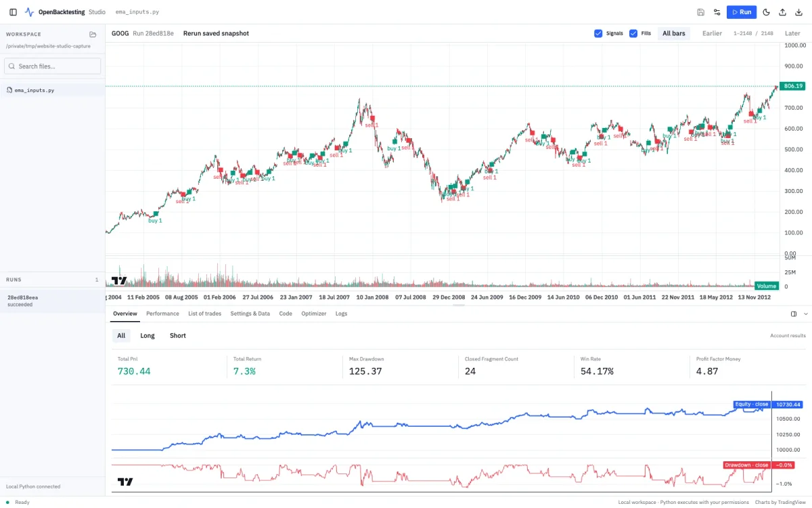
Task: Select the Long trades filter
Action: pos(148,335)
